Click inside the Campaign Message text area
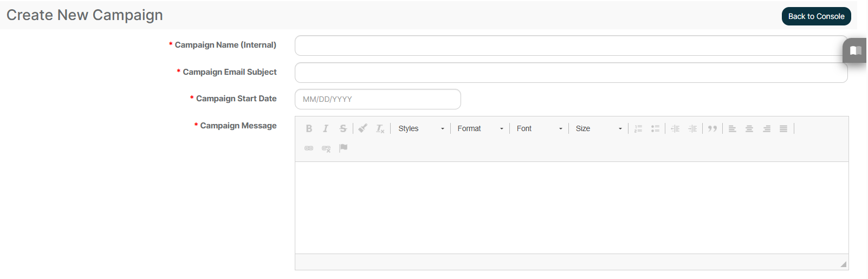 coord(572,207)
